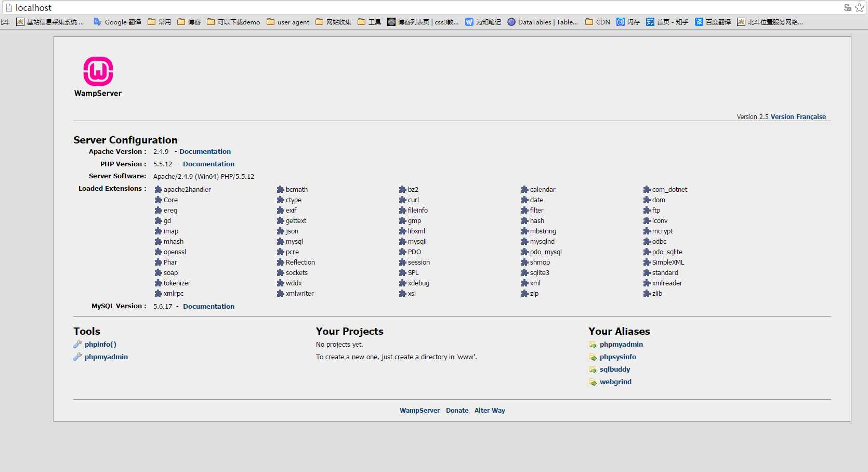The image size is (868, 472).
Task: Click the puzzle icon beside com_dotnet
Action: (647, 189)
